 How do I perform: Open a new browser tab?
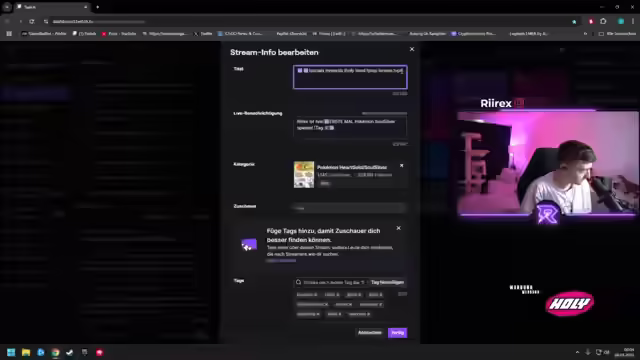click(x=98, y=7)
